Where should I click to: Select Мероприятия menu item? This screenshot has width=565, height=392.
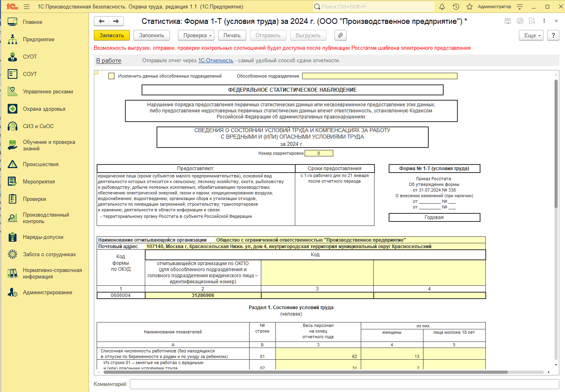tap(39, 182)
